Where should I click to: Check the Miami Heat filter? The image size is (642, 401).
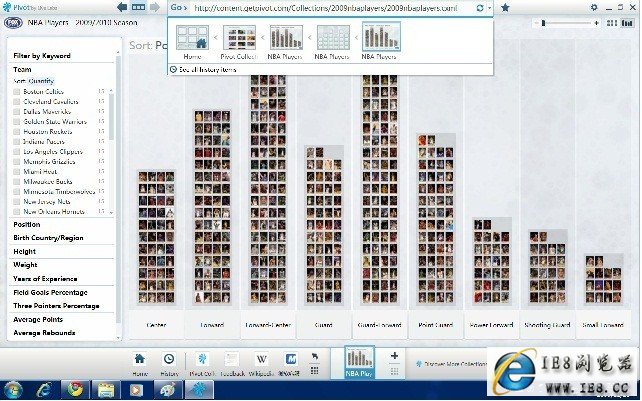tap(17, 172)
